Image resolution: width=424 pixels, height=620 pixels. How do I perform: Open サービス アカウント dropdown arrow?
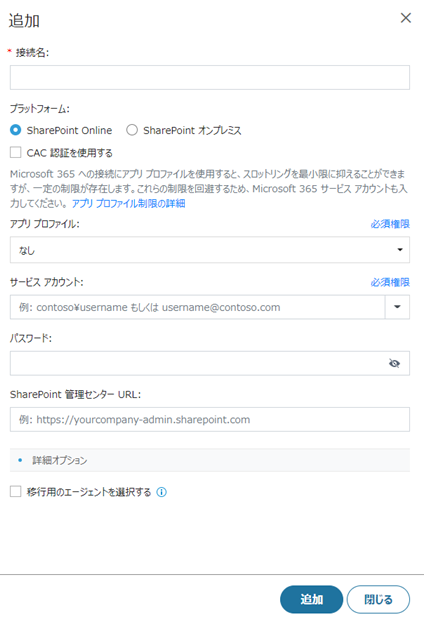pos(397,307)
